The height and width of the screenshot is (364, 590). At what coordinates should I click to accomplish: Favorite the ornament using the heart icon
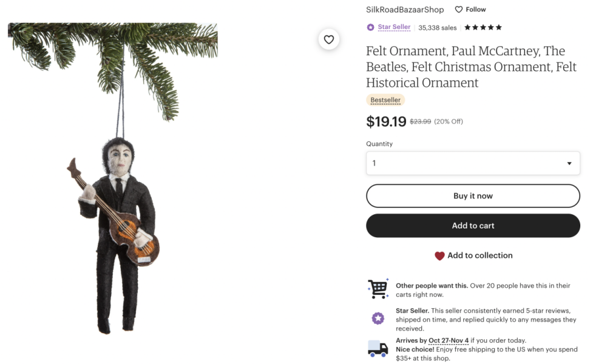click(x=328, y=39)
